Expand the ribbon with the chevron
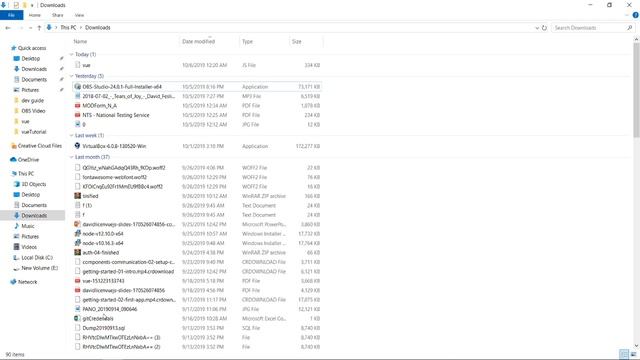The image size is (640, 360). pos(627,15)
